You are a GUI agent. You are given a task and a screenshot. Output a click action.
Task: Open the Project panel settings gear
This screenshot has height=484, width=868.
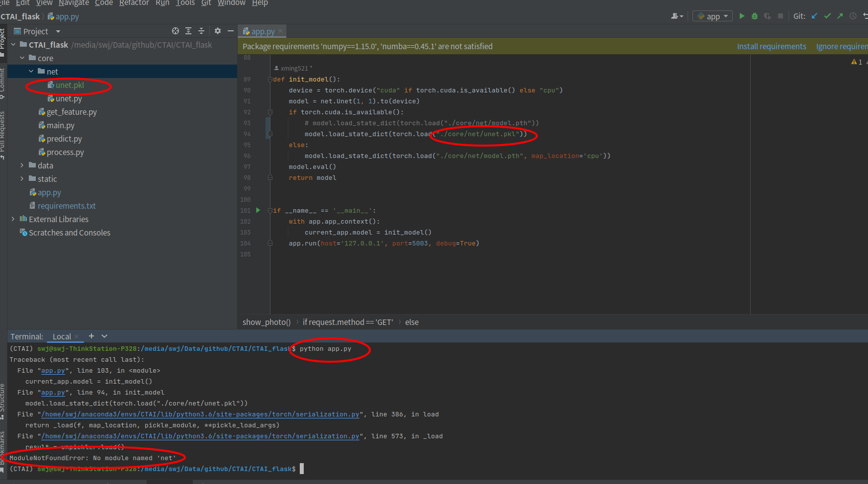point(217,31)
